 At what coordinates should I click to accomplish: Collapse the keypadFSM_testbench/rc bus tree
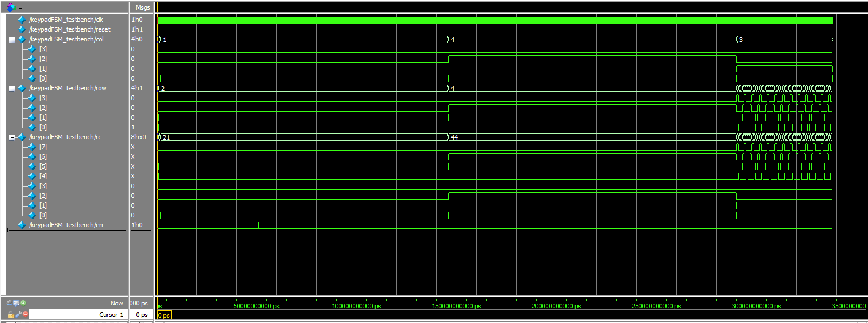click(x=12, y=137)
